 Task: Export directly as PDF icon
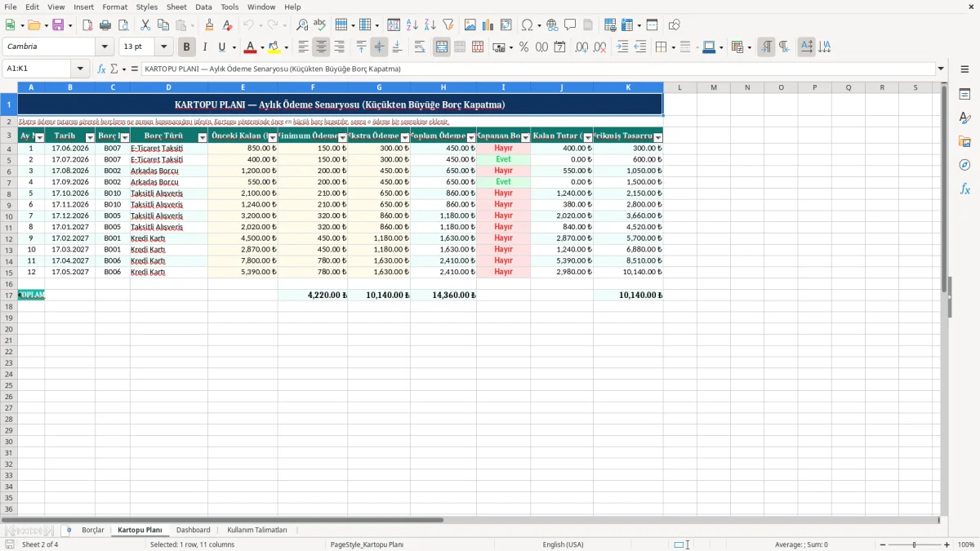pos(87,25)
